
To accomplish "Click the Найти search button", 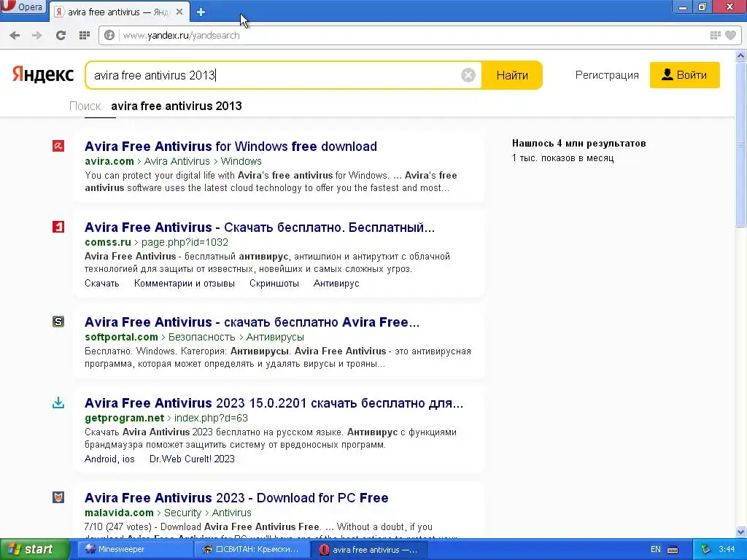I will click(512, 75).
